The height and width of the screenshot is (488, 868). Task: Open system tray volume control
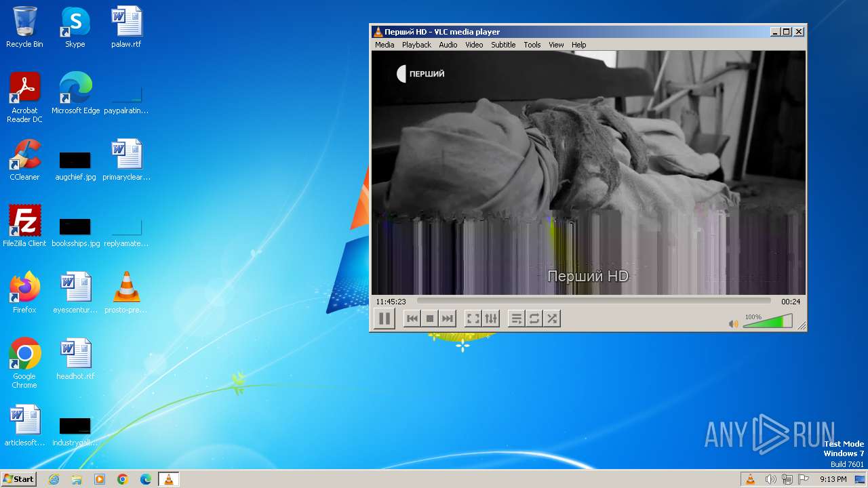(770, 479)
